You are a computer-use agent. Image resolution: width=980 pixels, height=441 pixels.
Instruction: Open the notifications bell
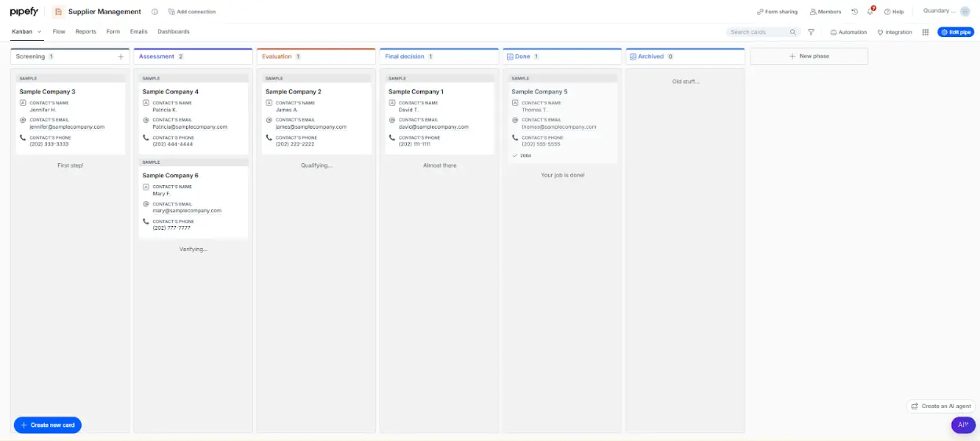(x=870, y=12)
